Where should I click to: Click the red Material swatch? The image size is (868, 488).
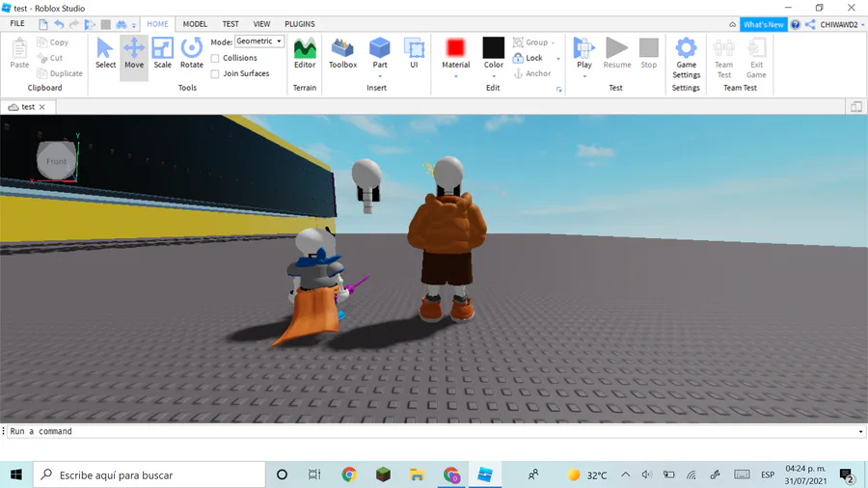click(x=455, y=48)
